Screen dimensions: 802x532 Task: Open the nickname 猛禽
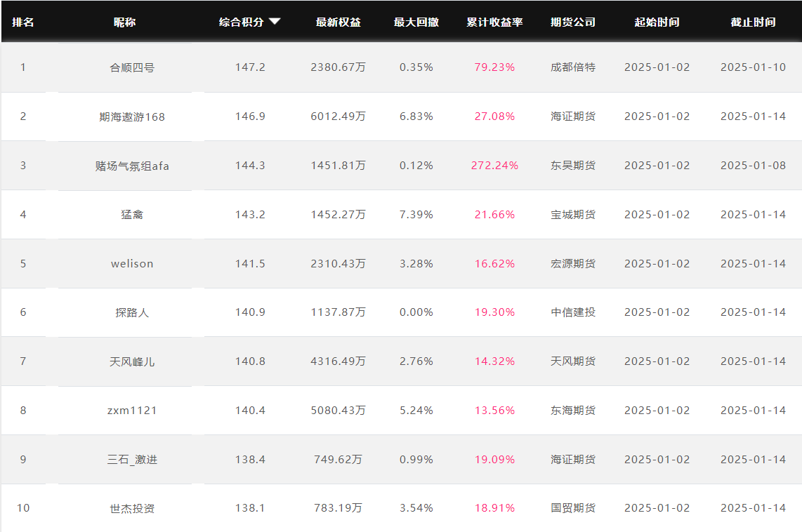pyautogui.click(x=132, y=215)
